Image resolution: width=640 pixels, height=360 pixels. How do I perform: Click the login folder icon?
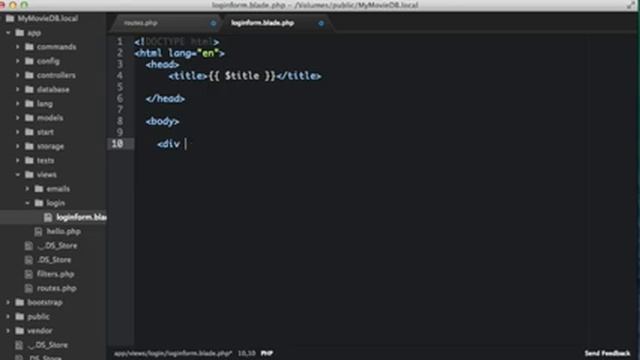pos(39,203)
